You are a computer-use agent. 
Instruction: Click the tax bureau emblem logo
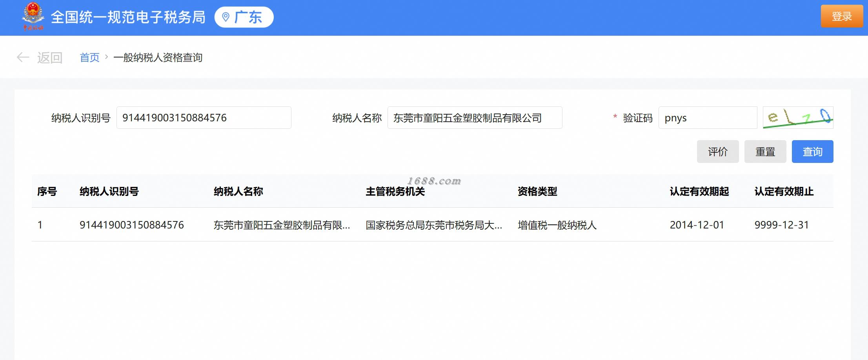tap(33, 16)
